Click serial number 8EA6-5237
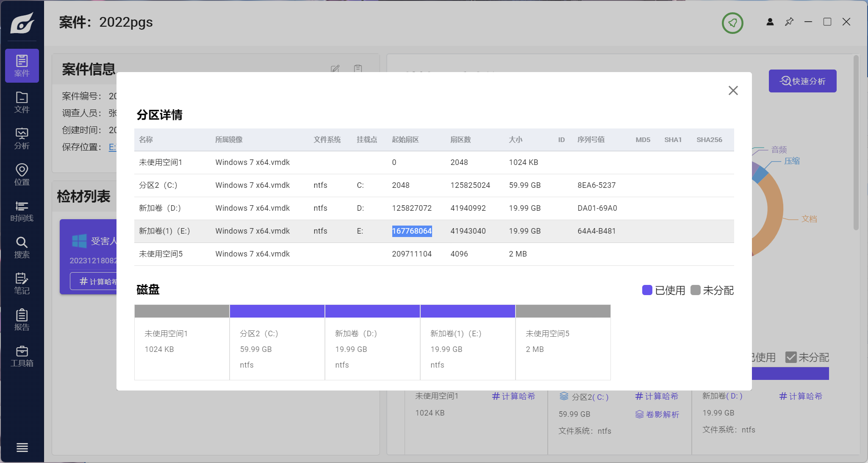868x463 pixels. click(596, 185)
